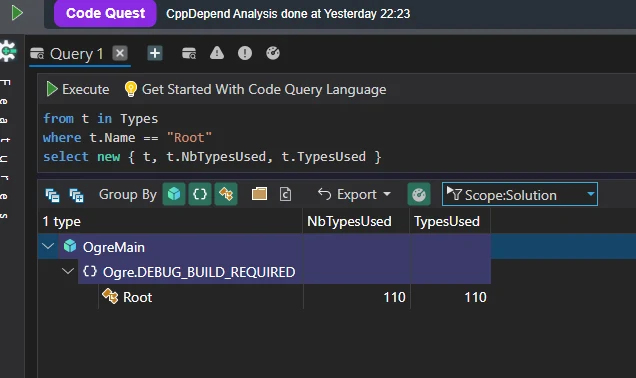The height and width of the screenshot is (378, 636).
Task: Click the folder icon in results toolbar
Action: [x=259, y=194]
